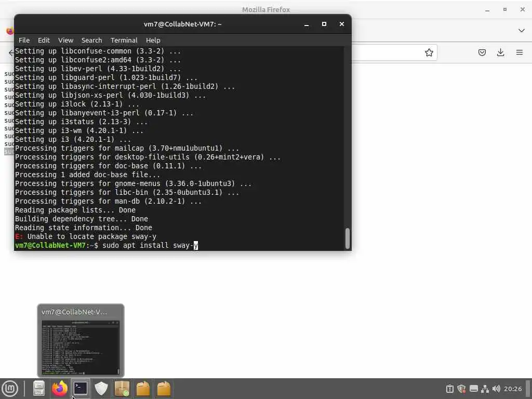Open Pocket save icon in Firefox toolbar
The height and width of the screenshot is (399, 532).
pos(482,52)
